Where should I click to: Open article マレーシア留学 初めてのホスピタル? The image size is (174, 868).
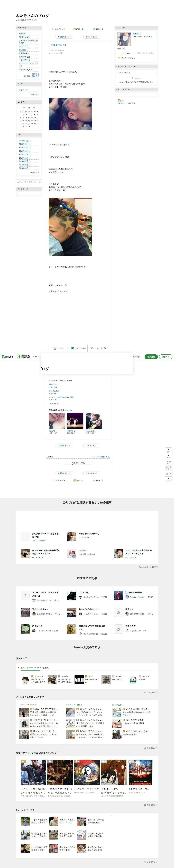(x=45, y=594)
